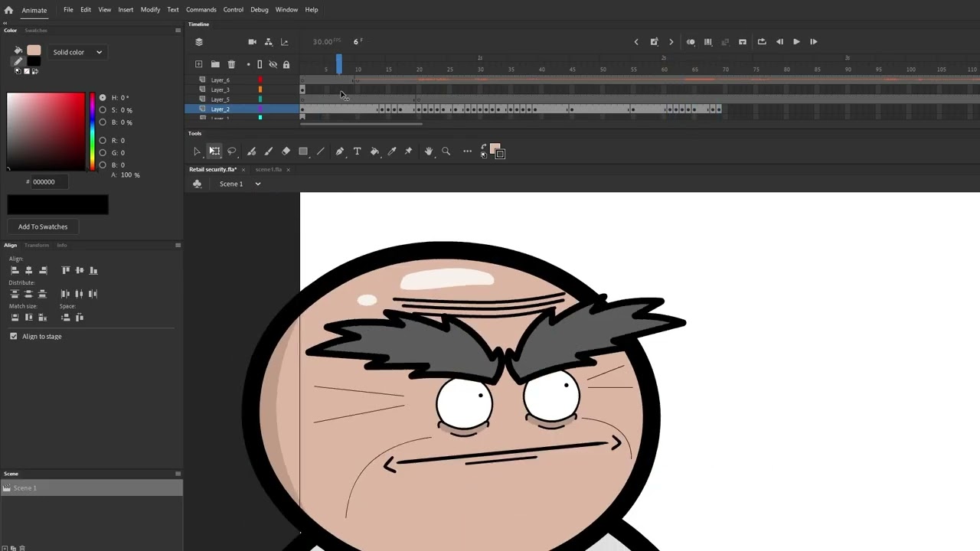
Task: Select the R red radio button
Action: pyautogui.click(x=103, y=141)
